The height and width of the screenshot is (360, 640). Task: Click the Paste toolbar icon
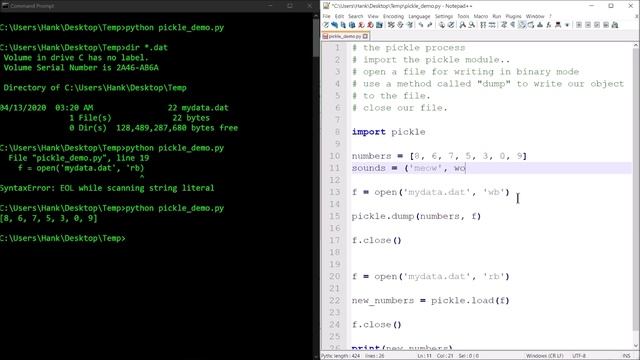pos(409,25)
